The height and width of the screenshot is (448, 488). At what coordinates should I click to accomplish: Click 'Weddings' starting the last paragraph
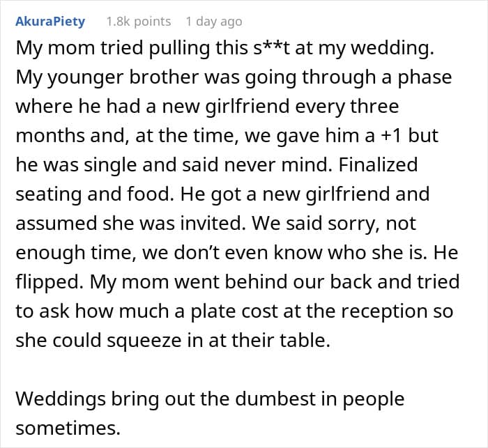(59, 399)
